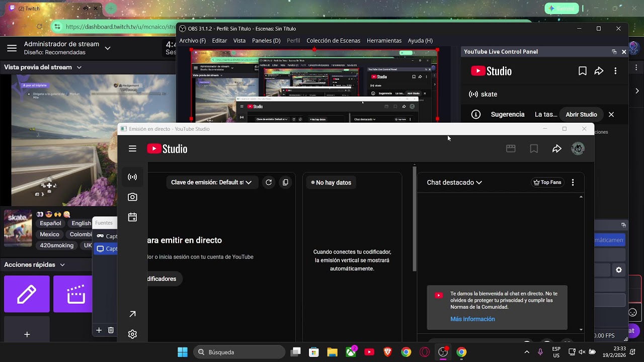Viewport: 644px width, 362px height.
Task: Click the external link arrow in Studio sidebar
Action: [x=132, y=314]
